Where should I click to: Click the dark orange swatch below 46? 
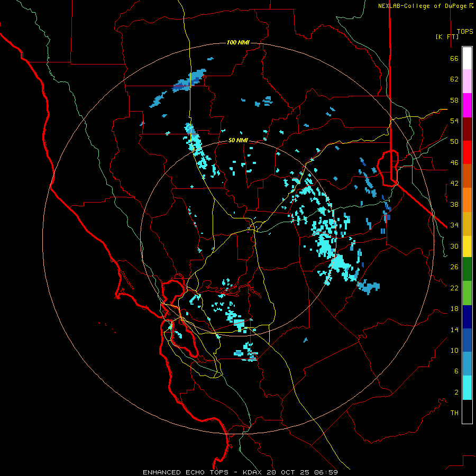[467, 176]
